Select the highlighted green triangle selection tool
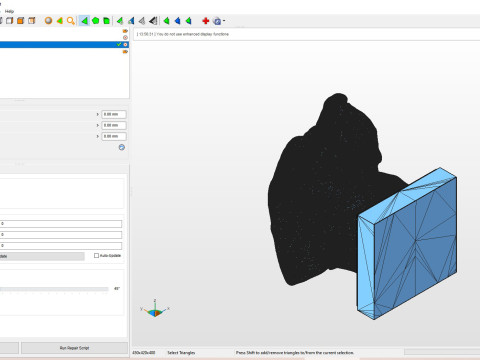Screen dimensions: 480x360 pyautogui.click(x=84, y=21)
